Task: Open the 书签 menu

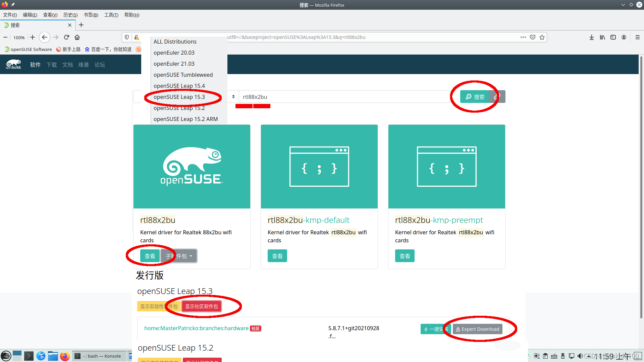Action: tap(91, 15)
